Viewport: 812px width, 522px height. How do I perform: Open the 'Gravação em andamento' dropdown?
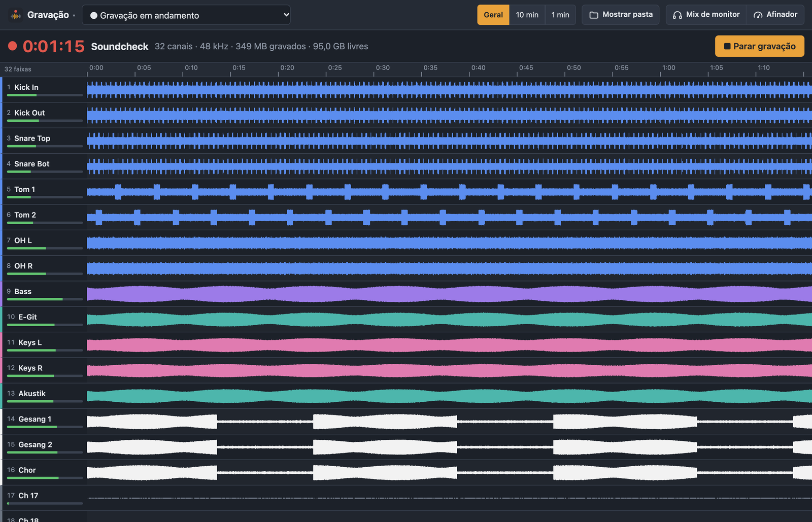click(186, 15)
